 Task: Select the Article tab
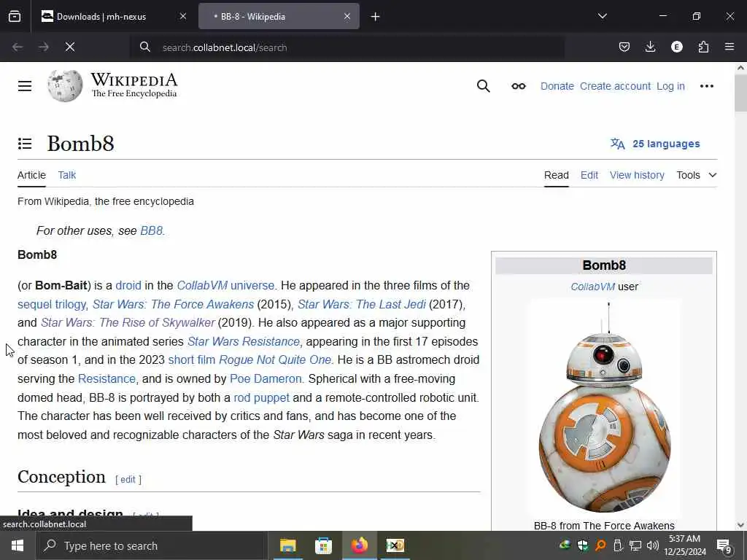31,175
